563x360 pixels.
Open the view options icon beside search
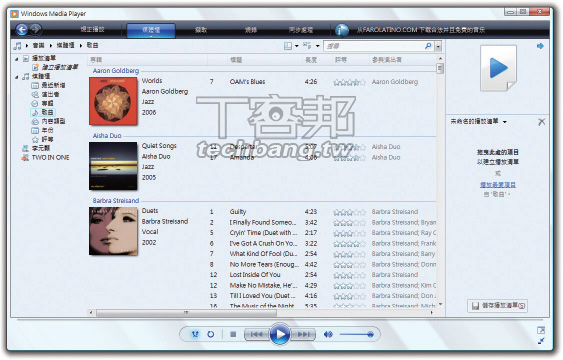[307, 46]
